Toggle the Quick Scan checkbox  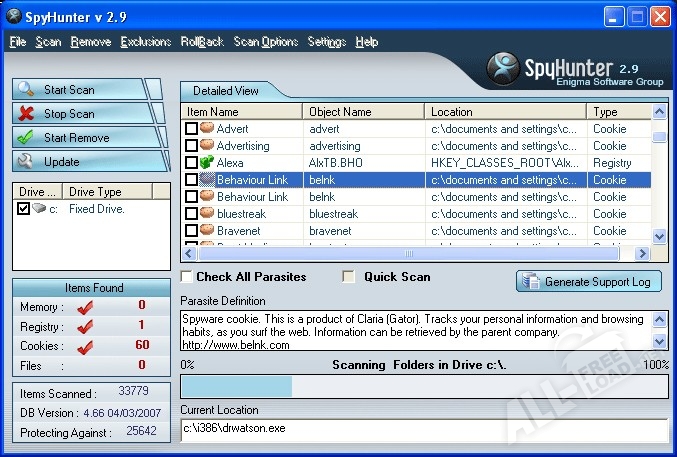[348, 277]
